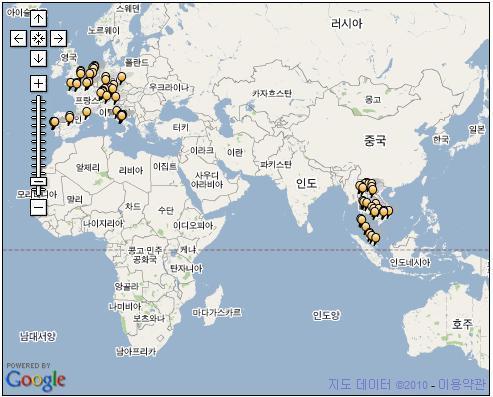This screenshot has height=397, width=493.
Task: Pan the map up with the up arrow
Action: point(38,18)
